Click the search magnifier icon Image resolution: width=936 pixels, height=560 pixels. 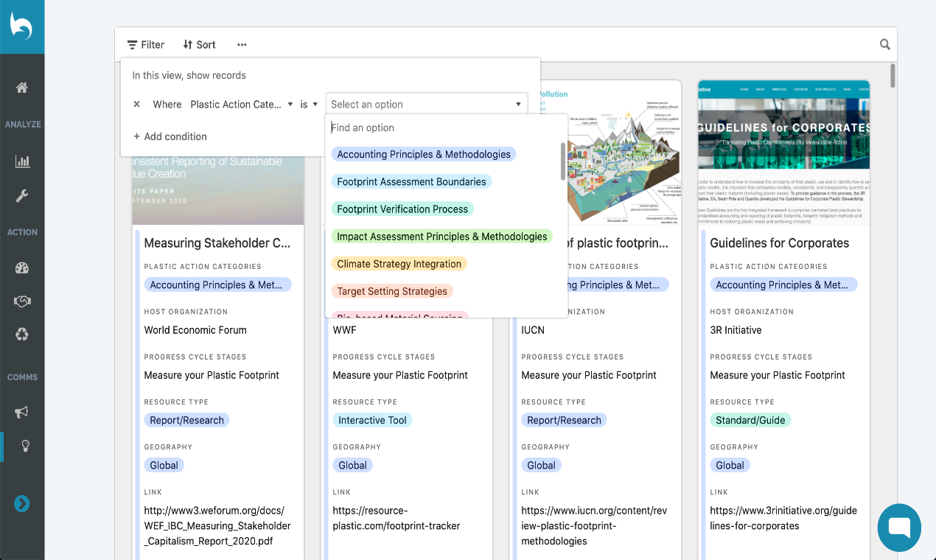click(884, 45)
